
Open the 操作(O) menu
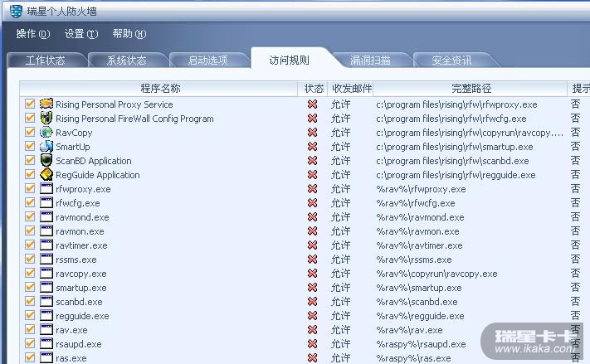coord(32,34)
